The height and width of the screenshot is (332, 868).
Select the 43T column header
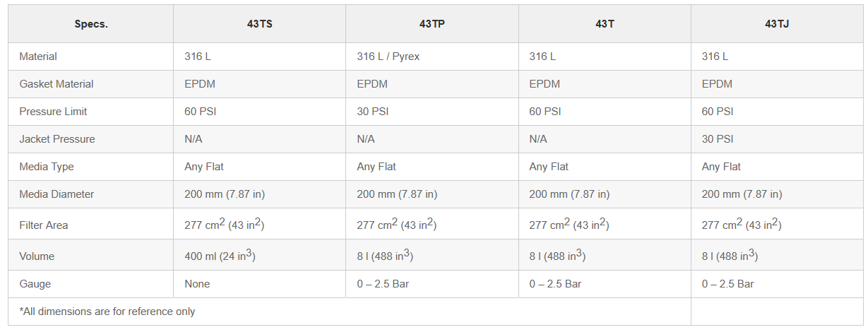pos(605,24)
